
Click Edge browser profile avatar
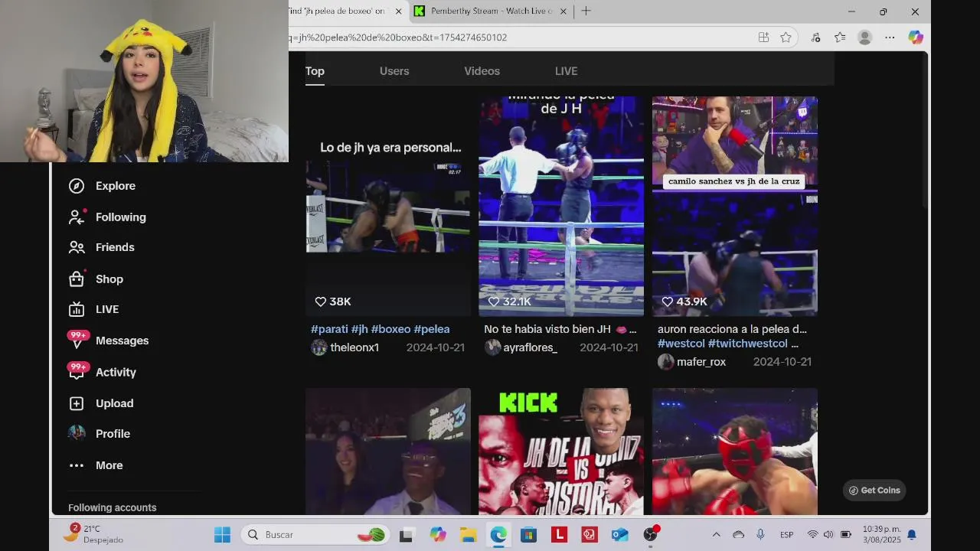865,37
